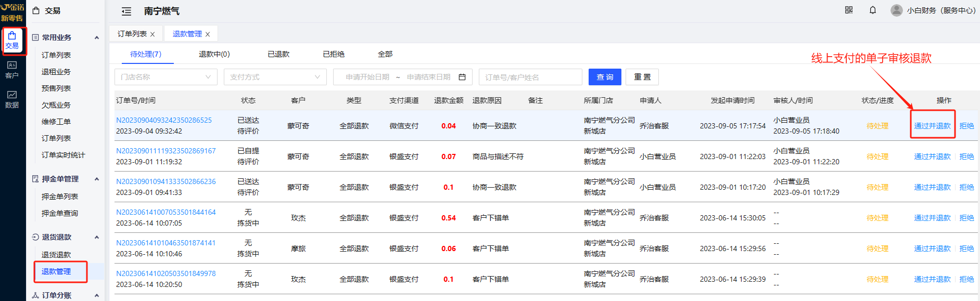Switch to the 已拒绝 tab

334,54
